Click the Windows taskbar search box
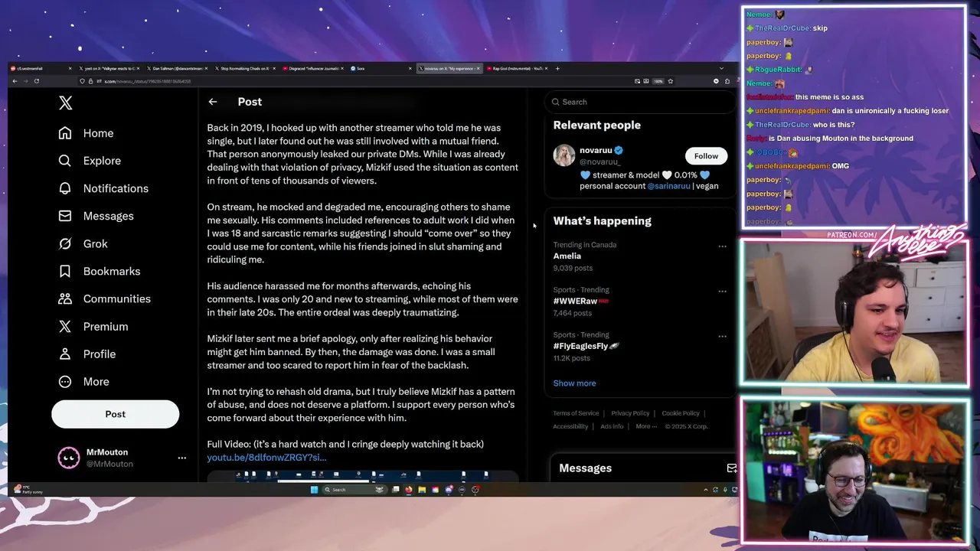The height and width of the screenshot is (551, 980). click(354, 490)
